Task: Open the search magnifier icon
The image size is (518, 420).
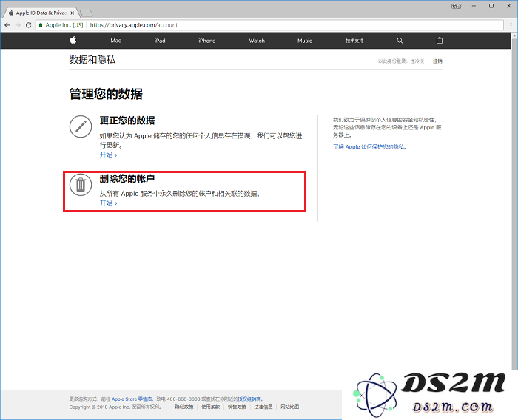Action: click(400, 41)
